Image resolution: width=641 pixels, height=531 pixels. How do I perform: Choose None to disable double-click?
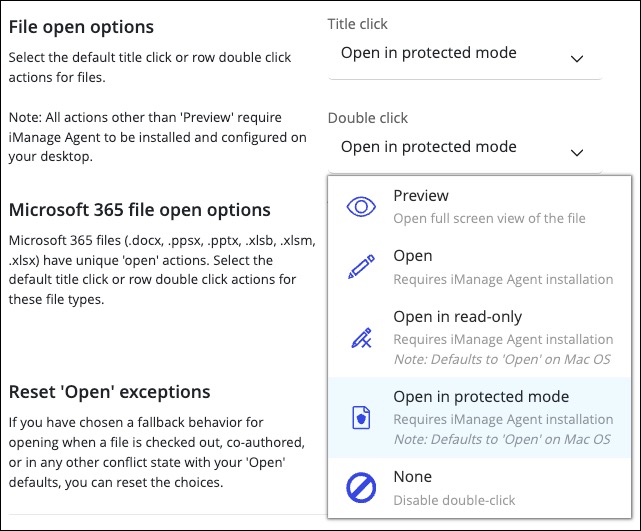(x=413, y=477)
